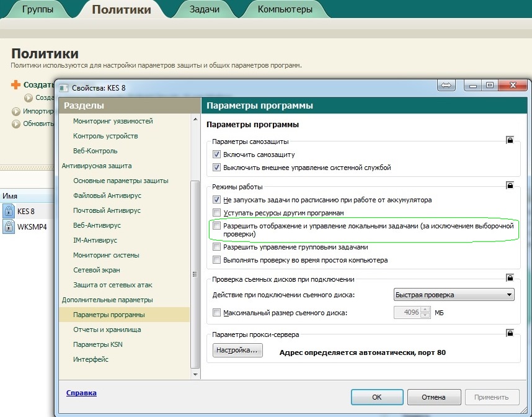Confirm settings with the OK button
This screenshot has height=417, width=532.
pos(376,397)
